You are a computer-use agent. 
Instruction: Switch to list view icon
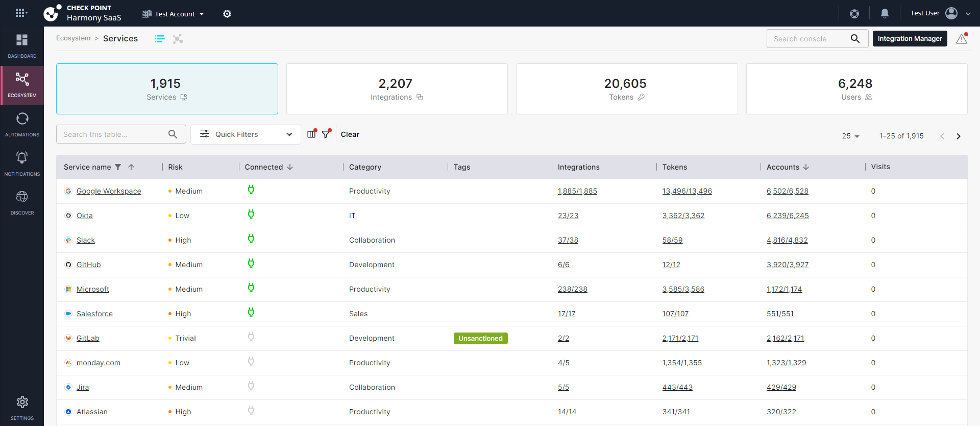tap(160, 39)
